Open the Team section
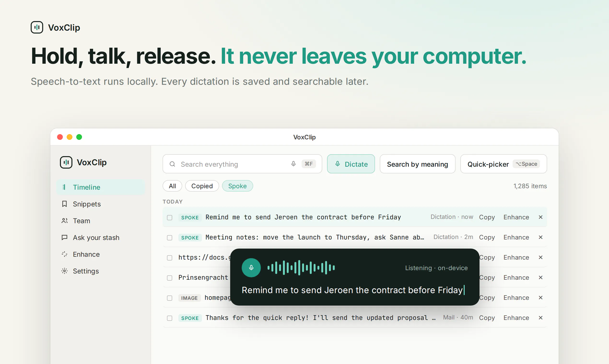Screen dimensions: 609x364 101,221
